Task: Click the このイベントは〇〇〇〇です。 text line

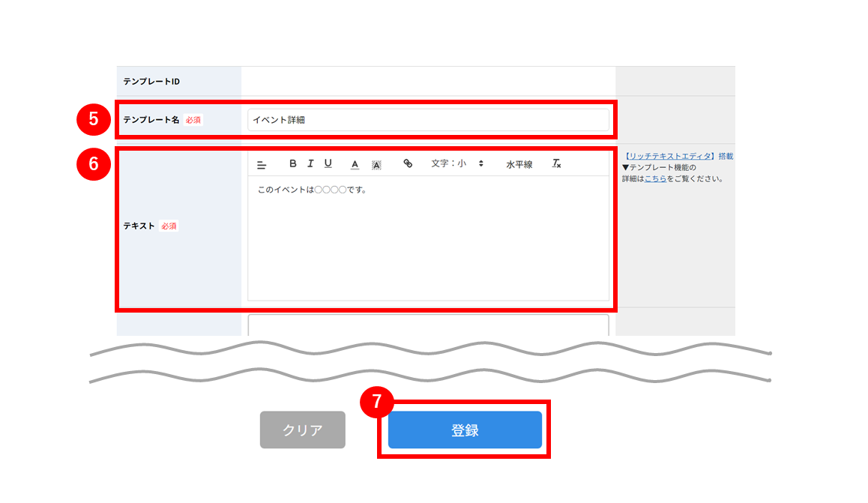Action: point(313,190)
